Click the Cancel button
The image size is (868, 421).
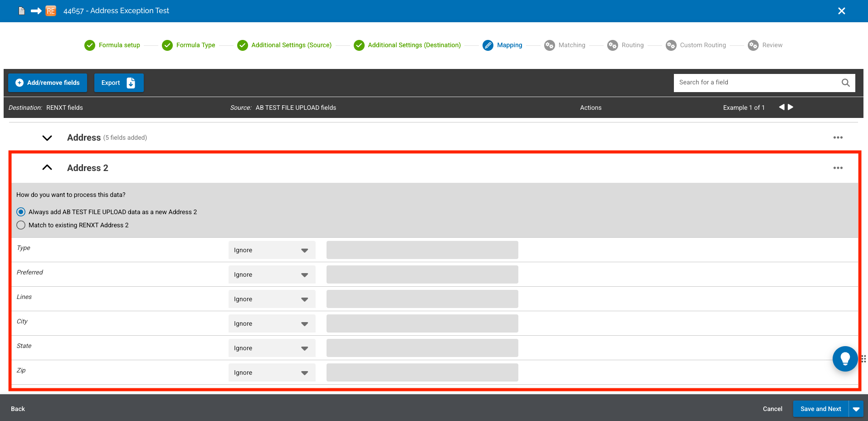pos(772,409)
